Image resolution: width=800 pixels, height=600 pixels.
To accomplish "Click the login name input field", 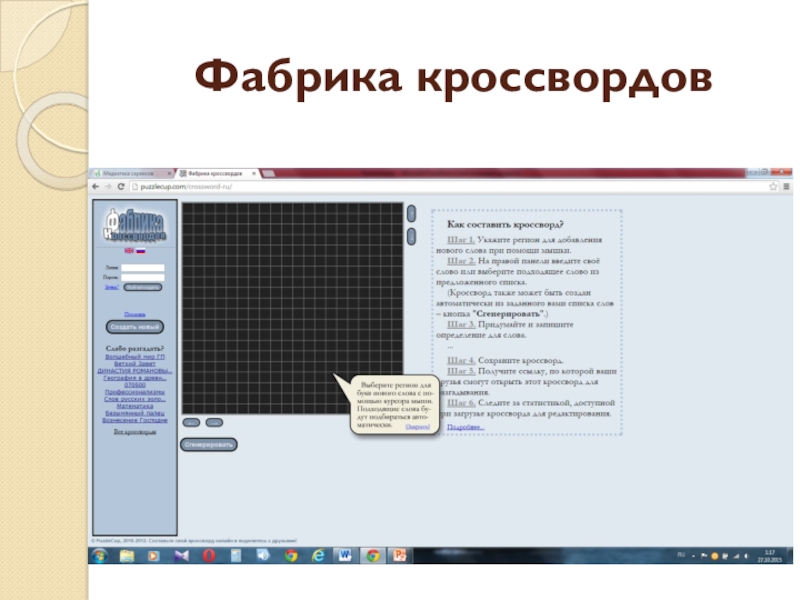I will coord(142,268).
